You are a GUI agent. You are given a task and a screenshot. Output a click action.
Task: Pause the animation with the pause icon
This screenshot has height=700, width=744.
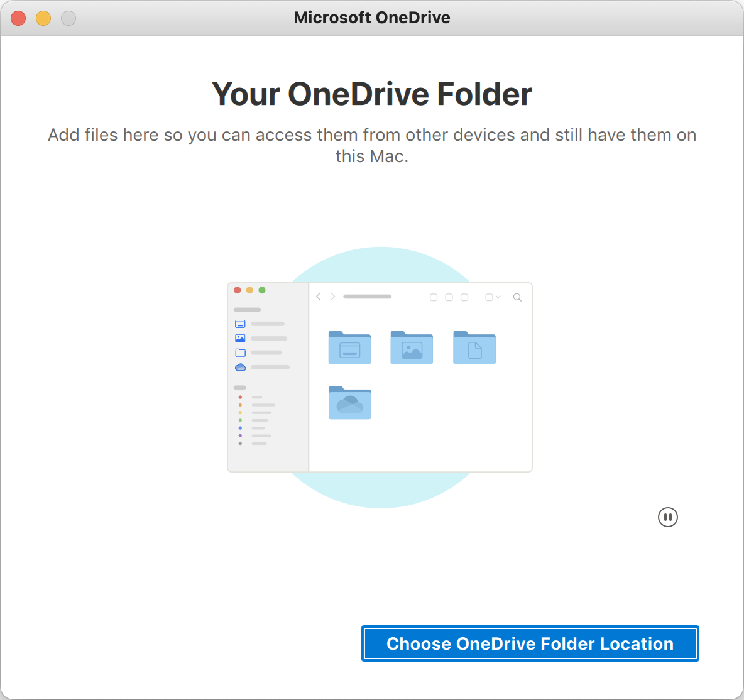coord(667,517)
